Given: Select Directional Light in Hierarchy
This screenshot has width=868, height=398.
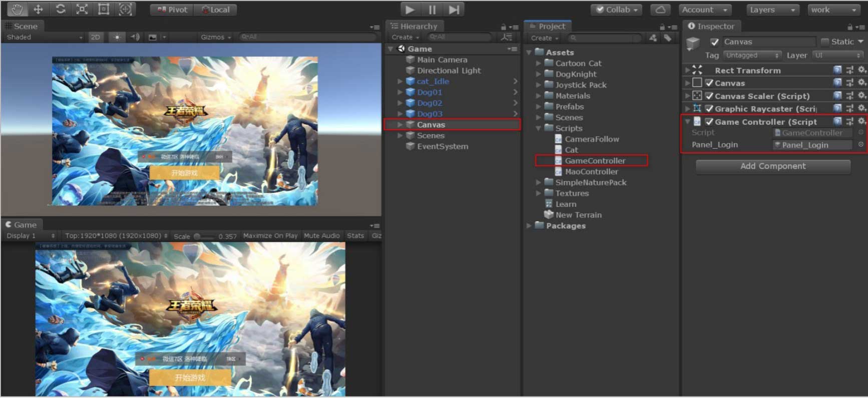Looking at the screenshot, I should click(x=449, y=71).
